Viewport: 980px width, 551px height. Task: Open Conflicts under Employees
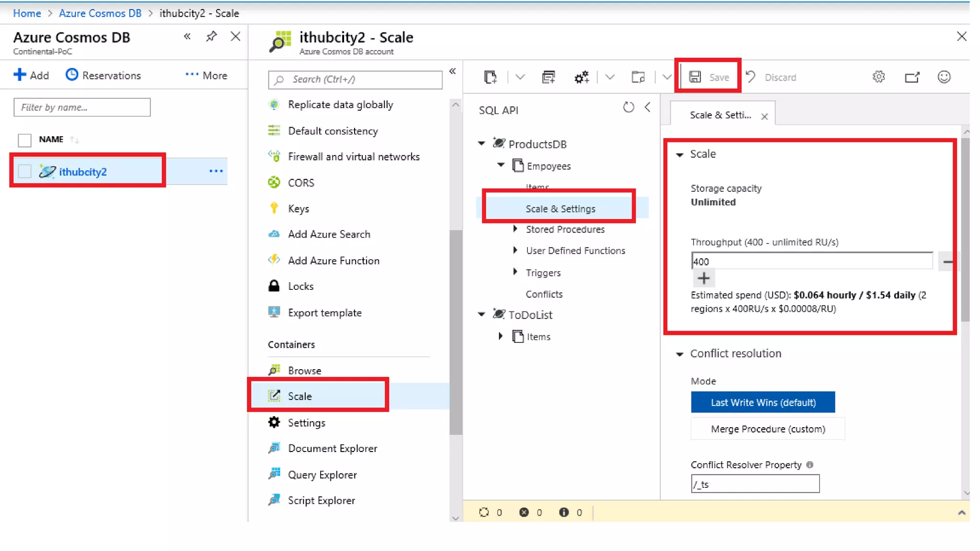544,294
